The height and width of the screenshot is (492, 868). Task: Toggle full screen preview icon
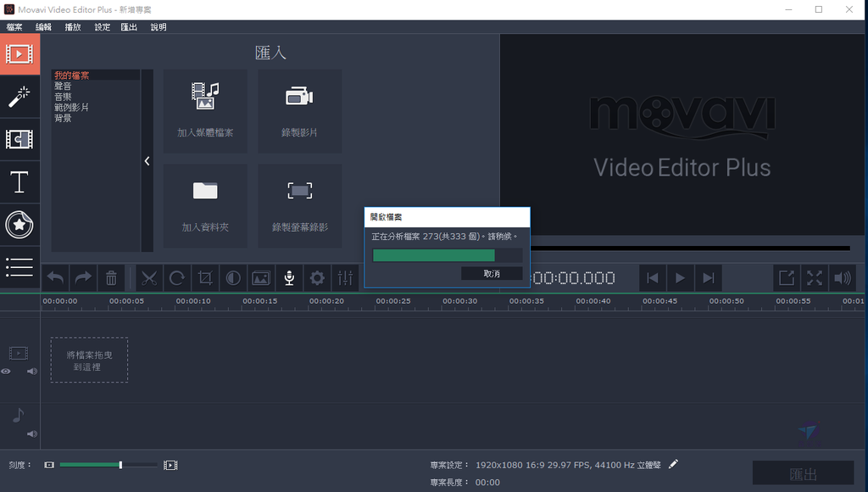click(x=815, y=278)
